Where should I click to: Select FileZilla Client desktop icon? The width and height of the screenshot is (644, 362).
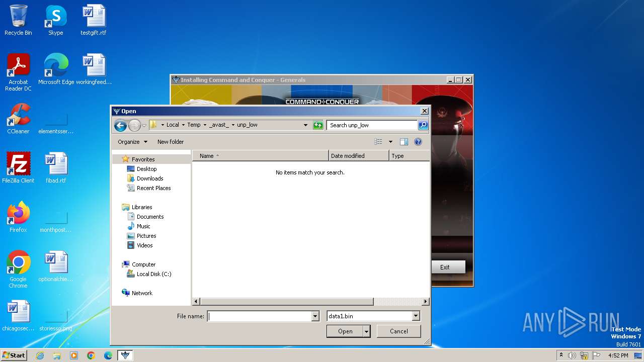18,168
